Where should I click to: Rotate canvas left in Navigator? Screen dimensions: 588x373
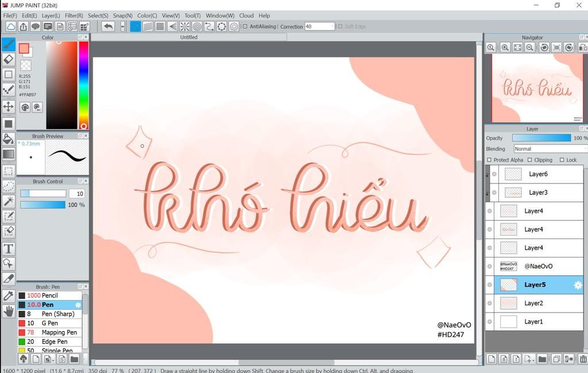(544, 48)
